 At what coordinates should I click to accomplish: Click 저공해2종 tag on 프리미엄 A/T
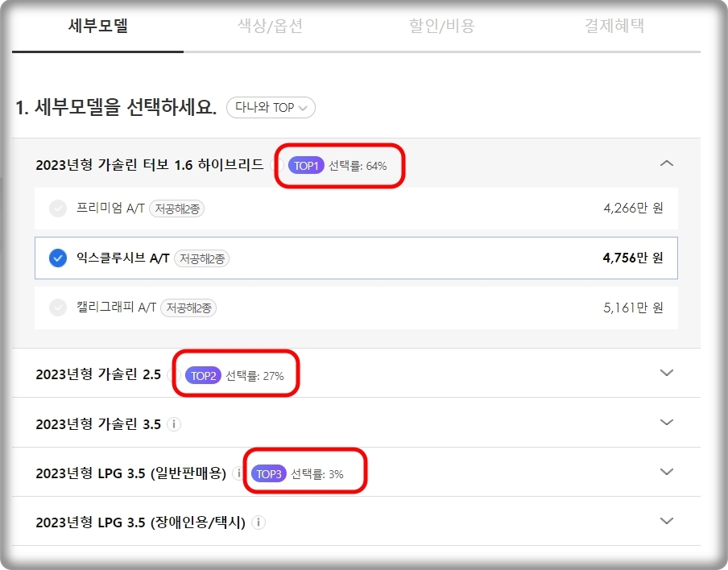coord(177,209)
